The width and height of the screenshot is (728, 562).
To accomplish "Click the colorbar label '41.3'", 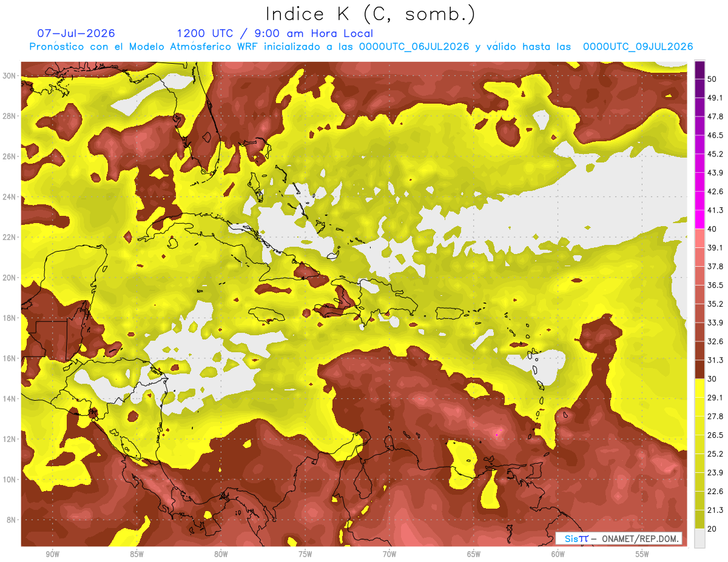I will pos(715,210).
